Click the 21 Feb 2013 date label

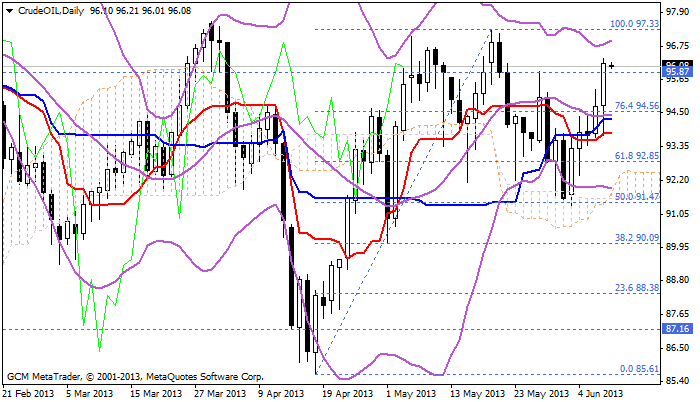pos(28,394)
